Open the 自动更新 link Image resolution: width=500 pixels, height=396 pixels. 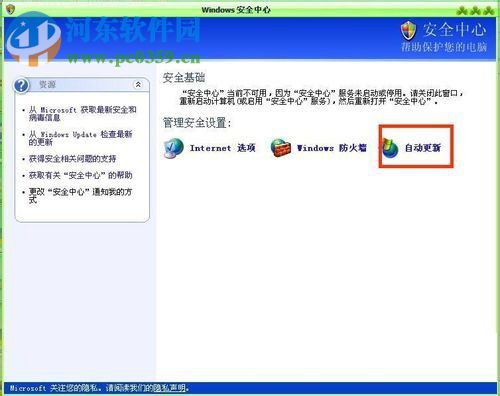click(x=423, y=148)
